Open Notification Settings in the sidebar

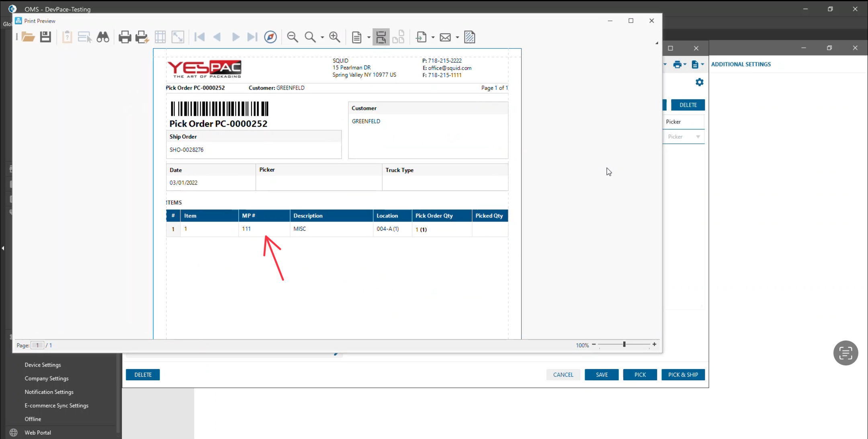[49, 392]
